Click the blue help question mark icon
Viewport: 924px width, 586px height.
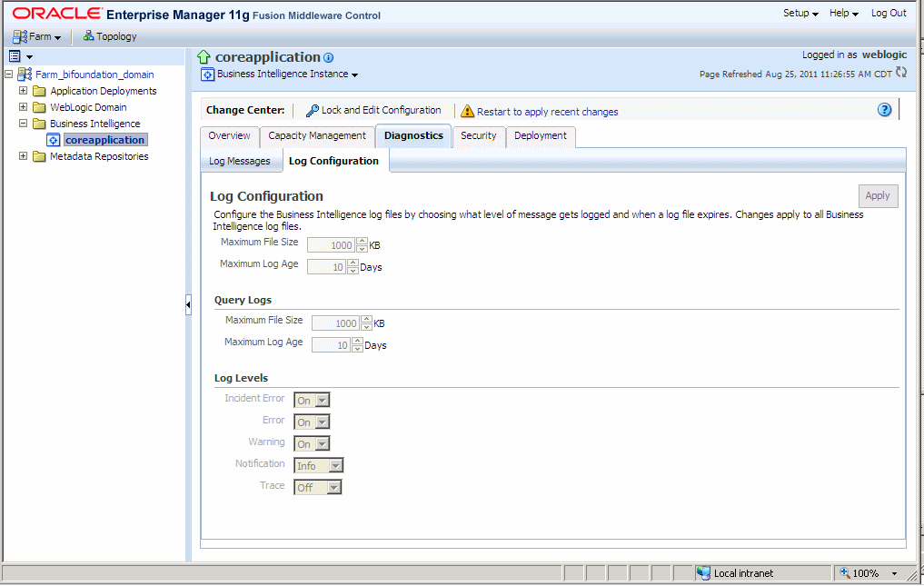point(884,109)
